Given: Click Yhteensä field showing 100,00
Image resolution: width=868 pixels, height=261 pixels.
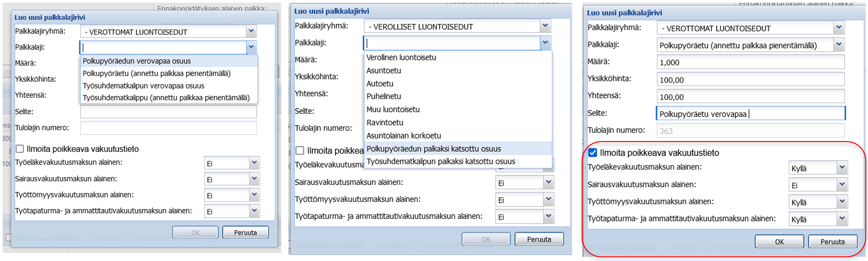Looking at the screenshot, I should click(x=751, y=96).
